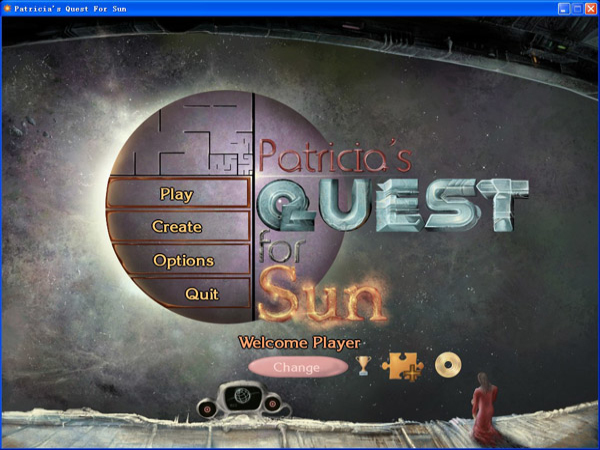Close the Patricia's Quest window
Image resolution: width=600 pixels, height=450 pixels.
pos(591,9)
